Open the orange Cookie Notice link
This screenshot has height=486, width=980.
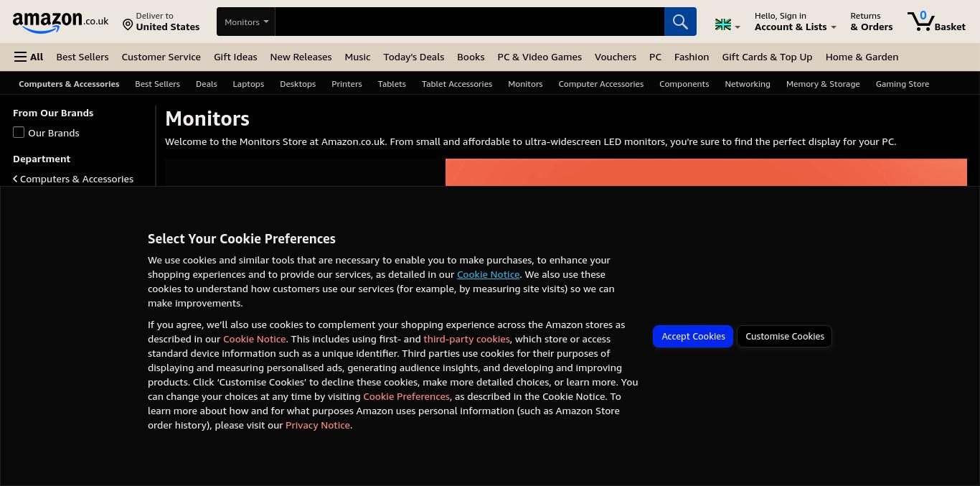(254, 339)
